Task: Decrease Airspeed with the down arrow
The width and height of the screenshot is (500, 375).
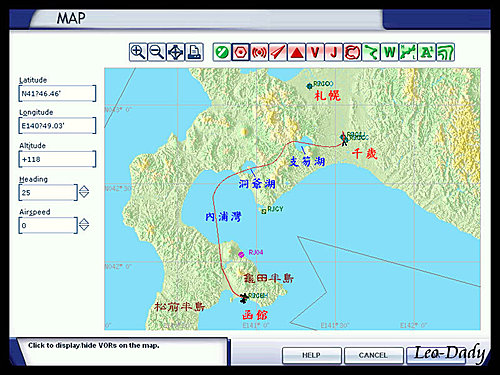Action: [x=84, y=228]
